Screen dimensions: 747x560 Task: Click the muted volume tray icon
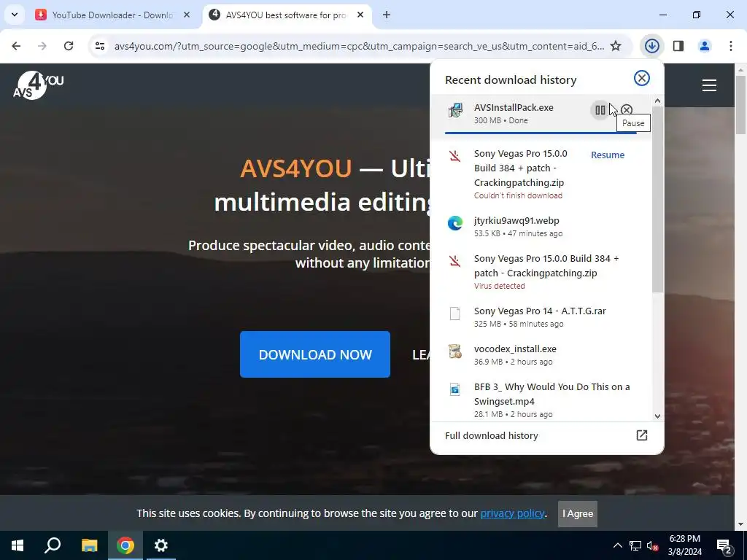click(652, 545)
